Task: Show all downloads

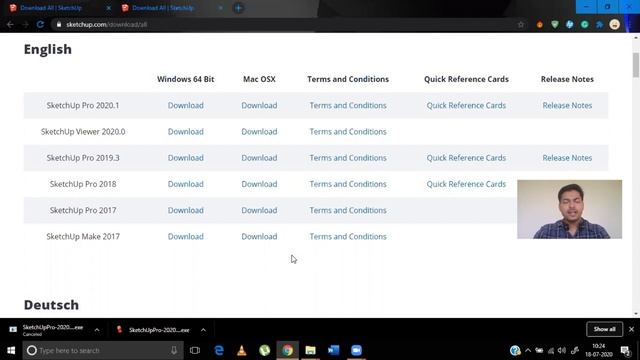Action: tap(604, 329)
